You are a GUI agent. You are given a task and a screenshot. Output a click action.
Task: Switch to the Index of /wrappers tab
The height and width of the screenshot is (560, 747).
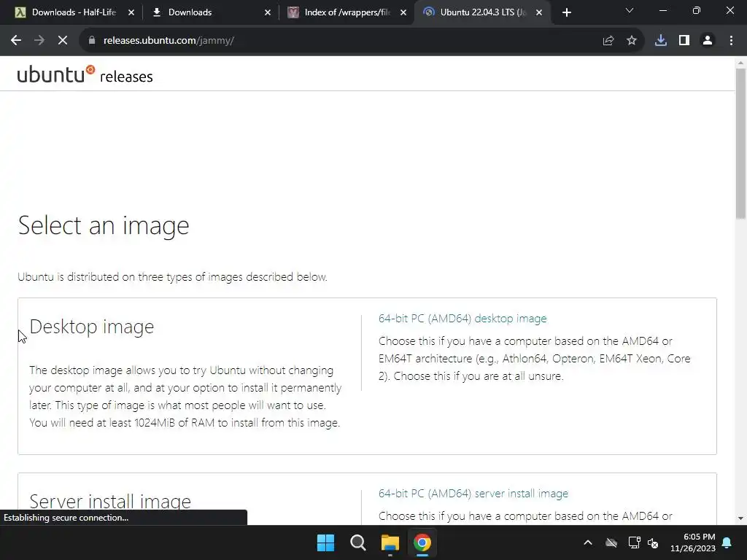tap(346, 12)
